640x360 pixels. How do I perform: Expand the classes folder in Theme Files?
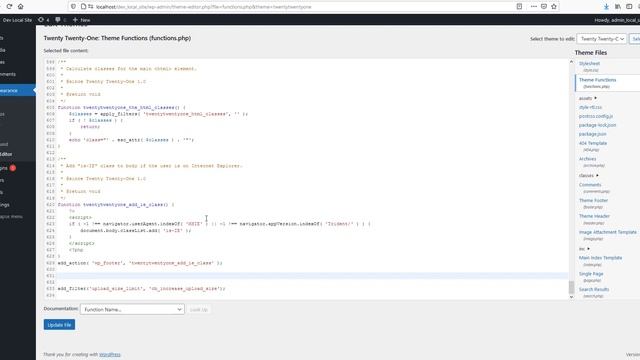pyautogui.click(x=588, y=176)
